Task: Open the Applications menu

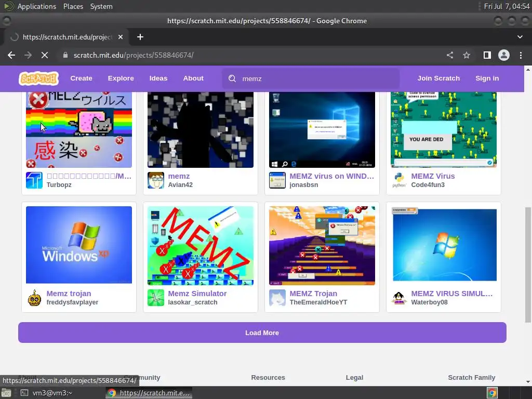Action: coord(37,6)
